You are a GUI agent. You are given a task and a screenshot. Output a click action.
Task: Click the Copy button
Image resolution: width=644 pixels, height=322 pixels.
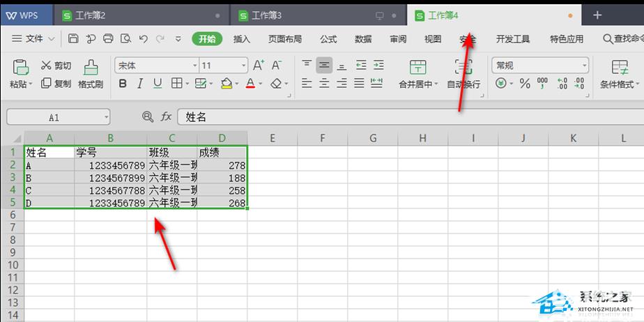pyautogui.click(x=56, y=84)
